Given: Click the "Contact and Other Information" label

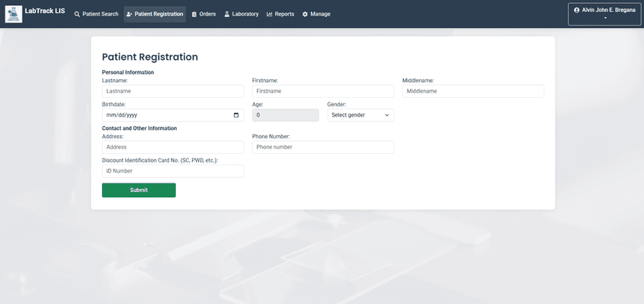Looking at the screenshot, I should [139, 128].
